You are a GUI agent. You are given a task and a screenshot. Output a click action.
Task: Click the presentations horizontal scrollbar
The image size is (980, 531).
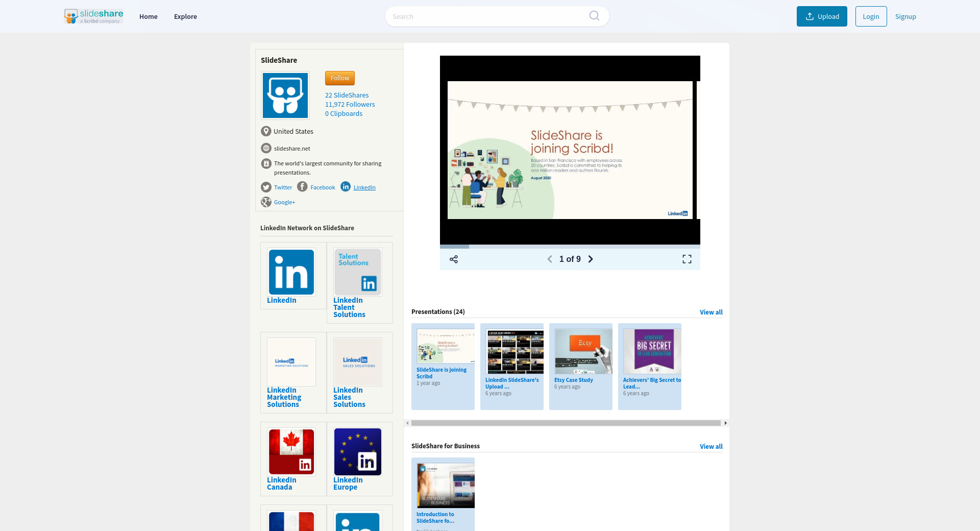[x=566, y=423]
